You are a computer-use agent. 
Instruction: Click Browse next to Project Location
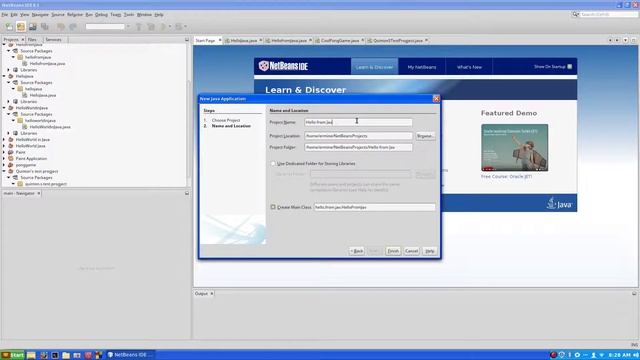425,136
